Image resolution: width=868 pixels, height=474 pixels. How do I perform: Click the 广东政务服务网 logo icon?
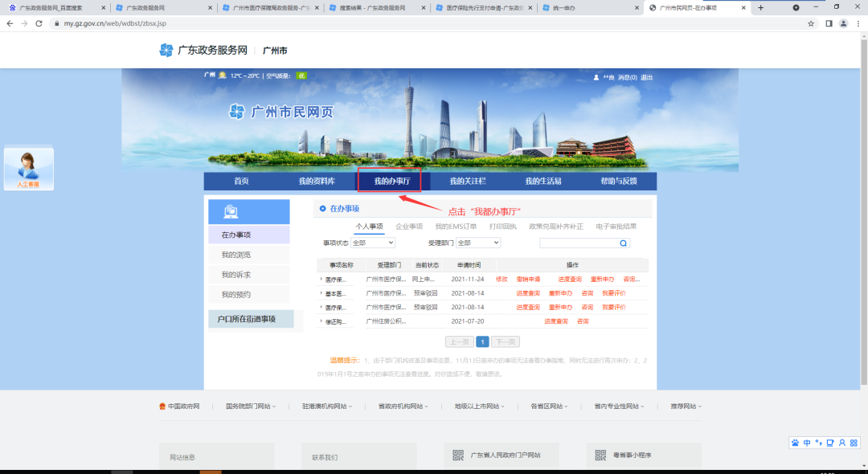[x=166, y=50]
